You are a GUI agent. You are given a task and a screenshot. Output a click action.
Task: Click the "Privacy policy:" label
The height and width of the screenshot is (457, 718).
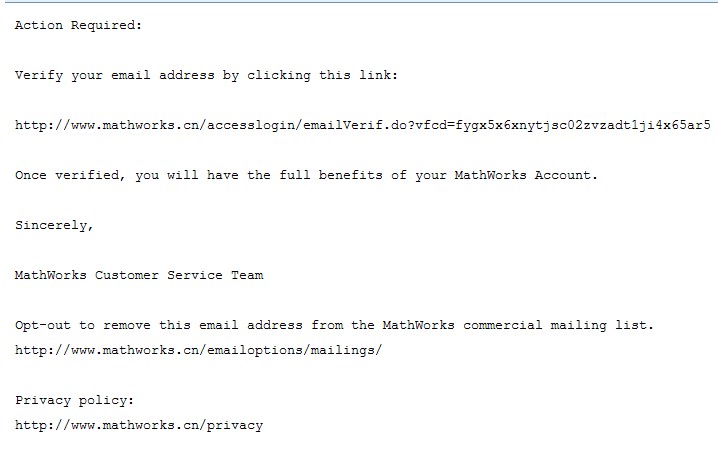click(x=74, y=400)
